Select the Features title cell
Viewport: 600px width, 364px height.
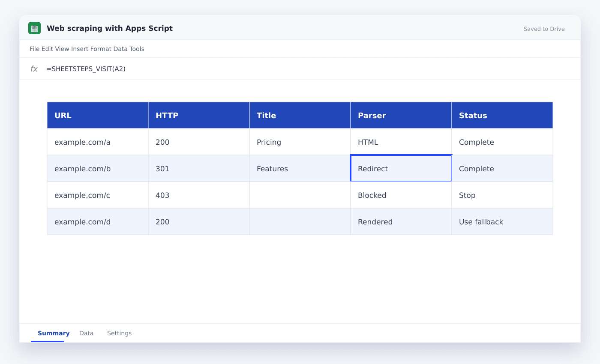pos(300,168)
